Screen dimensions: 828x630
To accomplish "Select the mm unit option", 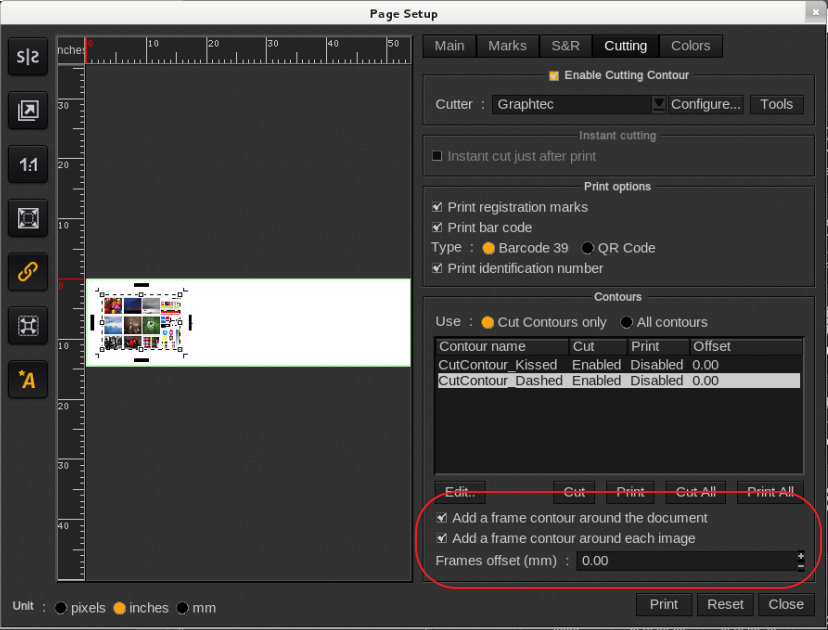I will tap(181, 607).
